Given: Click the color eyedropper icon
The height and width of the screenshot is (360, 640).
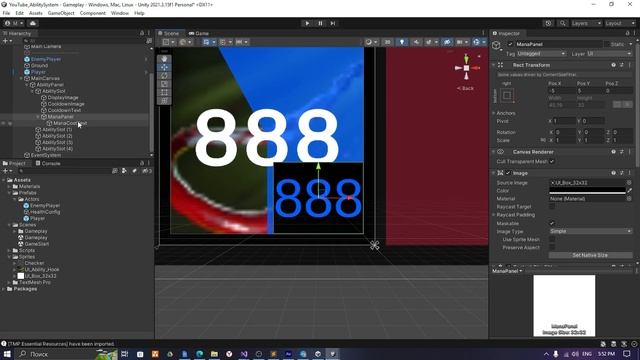Looking at the screenshot, I should [x=629, y=191].
